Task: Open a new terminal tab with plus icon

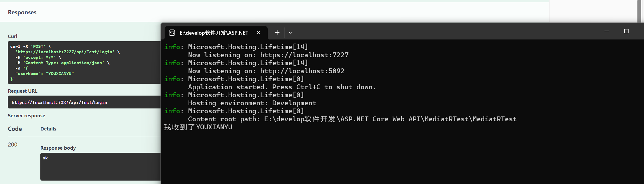Action: pyautogui.click(x=277, y=33)
